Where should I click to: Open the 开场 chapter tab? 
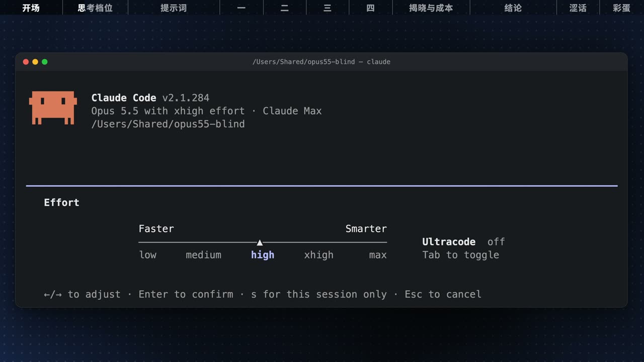pos(31,8)
